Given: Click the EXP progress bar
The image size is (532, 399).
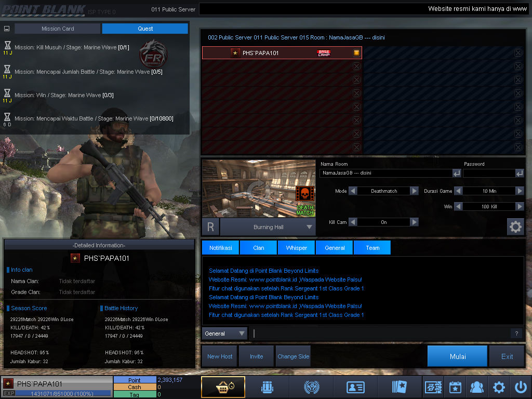Looking at the screenshot, I should (63, 394).
